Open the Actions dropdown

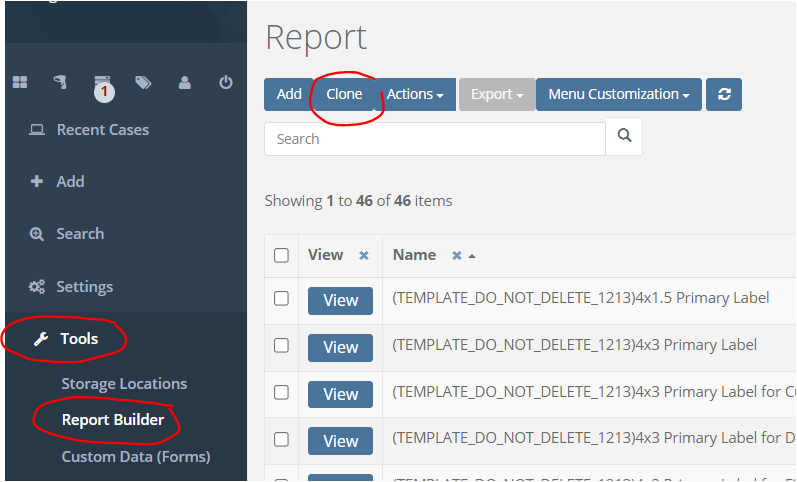415,95
